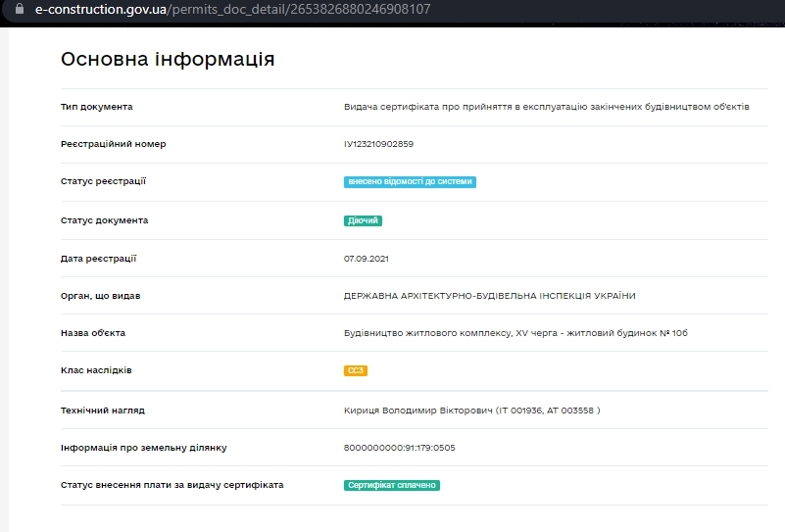This screenshot has width=785, height=532.
Task: Click the lock icon in the address bar
Action: (20, 9)
